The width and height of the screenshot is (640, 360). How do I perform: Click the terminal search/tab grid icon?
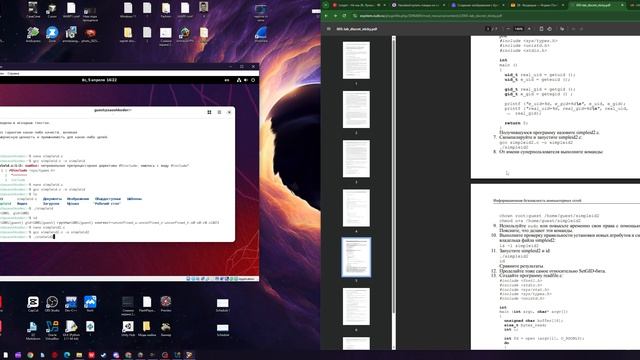[x=209, y=112]
